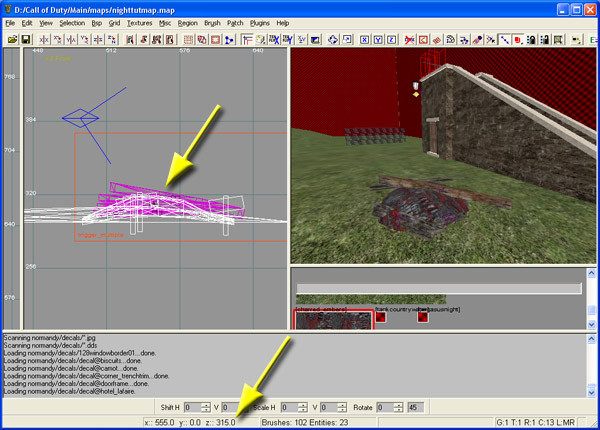The height and width of the screenshot is (430, 600).
Task: Open the Grid menu
Action: [x=114, y=23]
